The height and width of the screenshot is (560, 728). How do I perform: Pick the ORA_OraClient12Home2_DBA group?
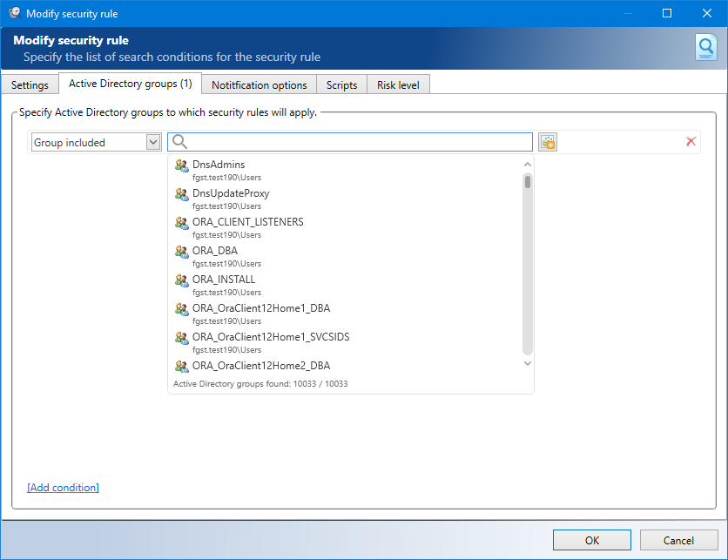coord(346,366)
